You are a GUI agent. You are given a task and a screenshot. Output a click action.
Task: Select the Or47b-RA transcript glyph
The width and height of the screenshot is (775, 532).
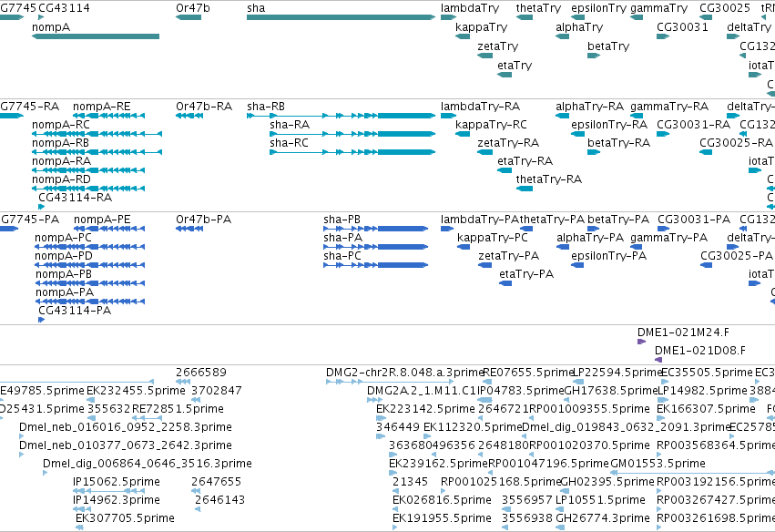(189, 116)
